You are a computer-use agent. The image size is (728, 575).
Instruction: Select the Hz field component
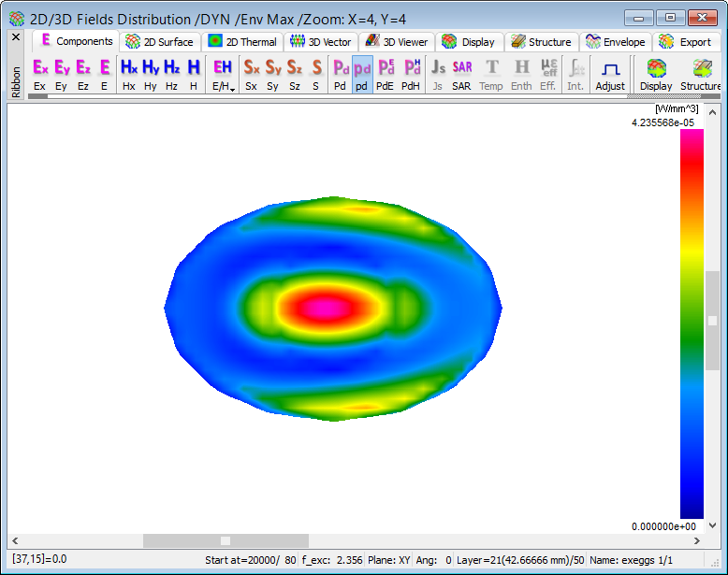pos(172,74)
